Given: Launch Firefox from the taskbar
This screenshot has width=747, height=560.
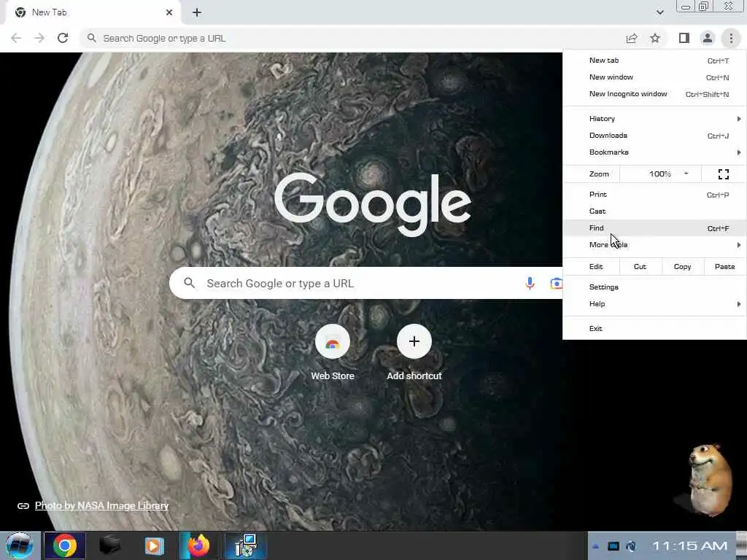Looking at the screenshot, I should coord(198,545).
